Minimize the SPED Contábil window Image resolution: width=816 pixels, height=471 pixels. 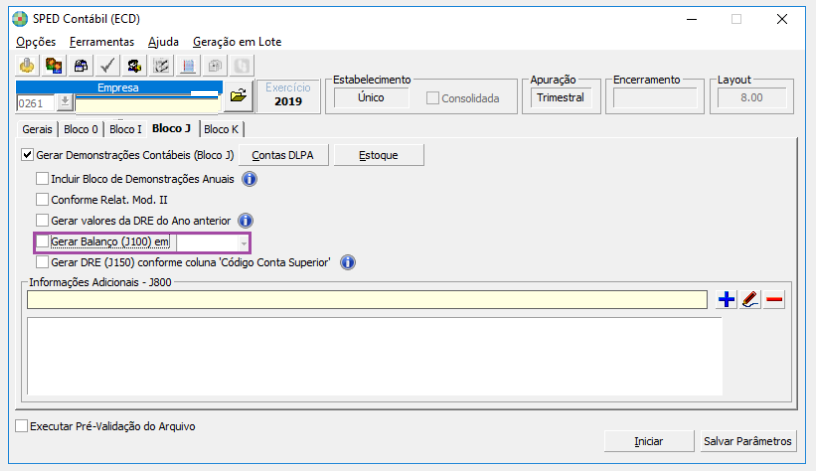(x=692, y=19)
